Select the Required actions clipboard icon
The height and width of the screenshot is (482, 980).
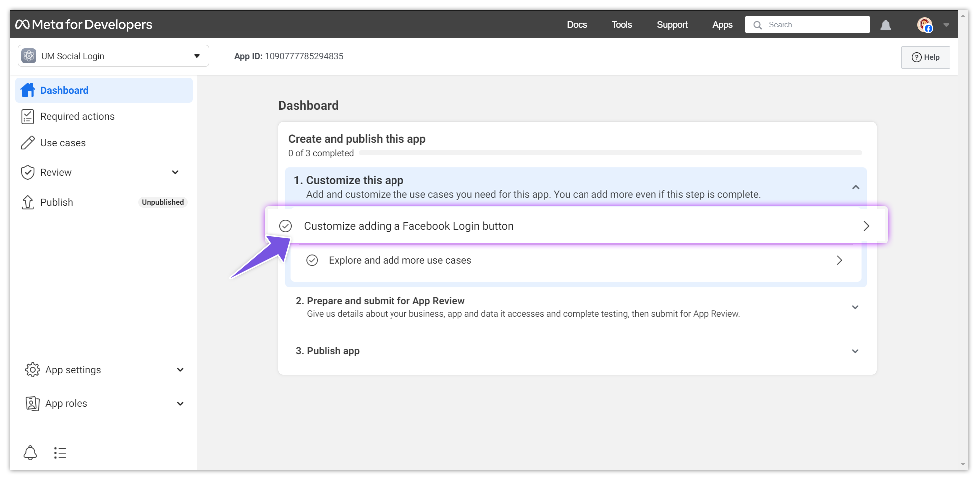(28, 116)
